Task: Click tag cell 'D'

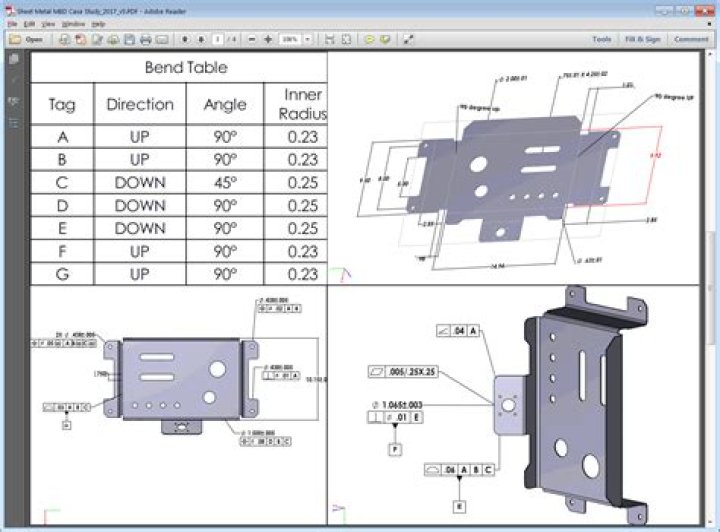Action: [62, 206]
